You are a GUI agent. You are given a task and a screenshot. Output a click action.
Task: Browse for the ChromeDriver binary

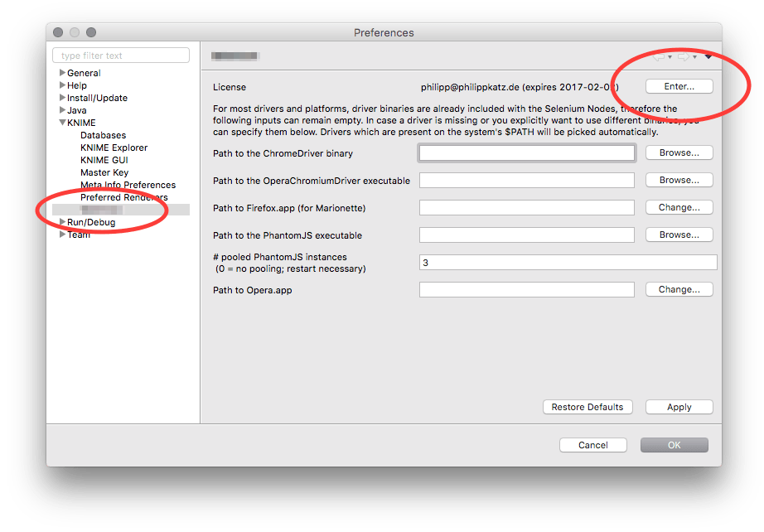tap(679, 153)
